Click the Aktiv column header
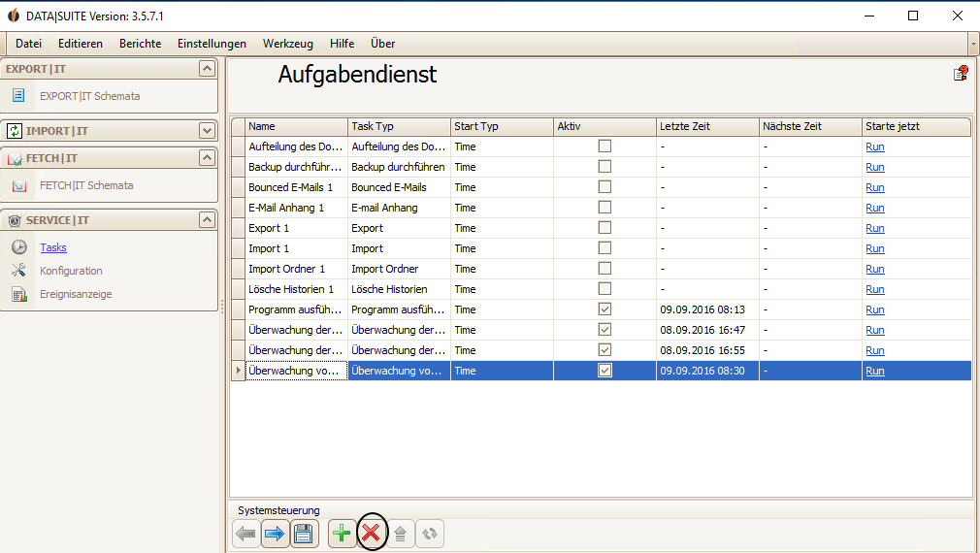The width and height of the screenshot is (980, 553). coord(604,126)
